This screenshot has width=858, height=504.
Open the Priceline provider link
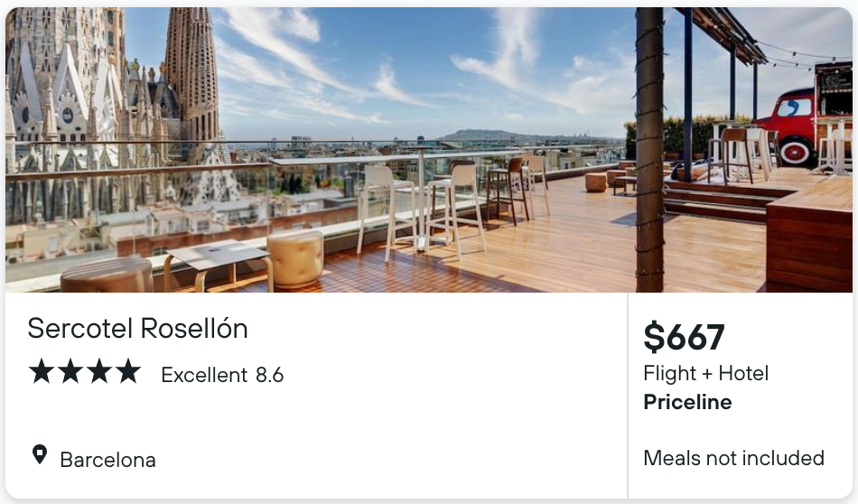pos(687,402)
